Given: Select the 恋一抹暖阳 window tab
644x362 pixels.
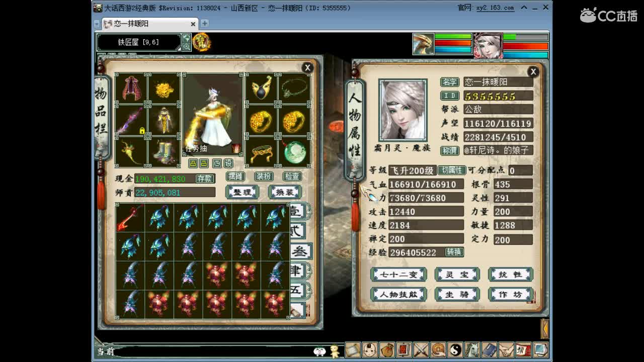Looking at the screenshot, I should click(x=149, y=24).
